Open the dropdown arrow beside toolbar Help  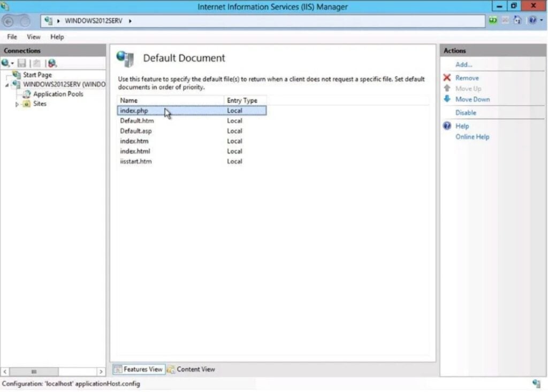[542, 20]
